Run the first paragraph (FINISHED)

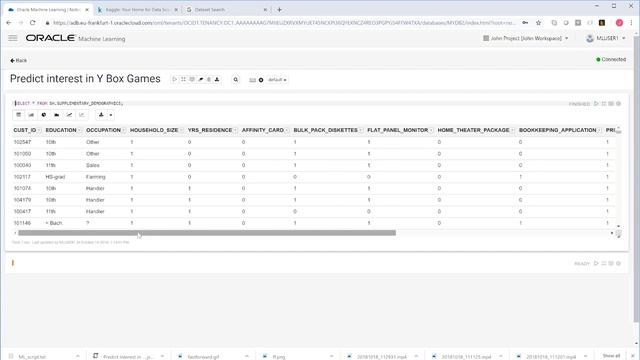click(596, 104)
